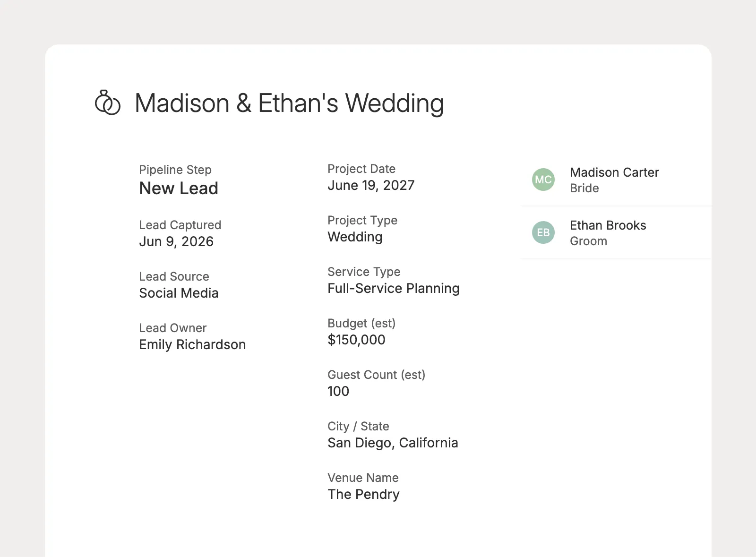The height and width of the screenshot is (557, 756).
Task: Open lead owner Emily Richardson
Action: click(x=192, y=344)
